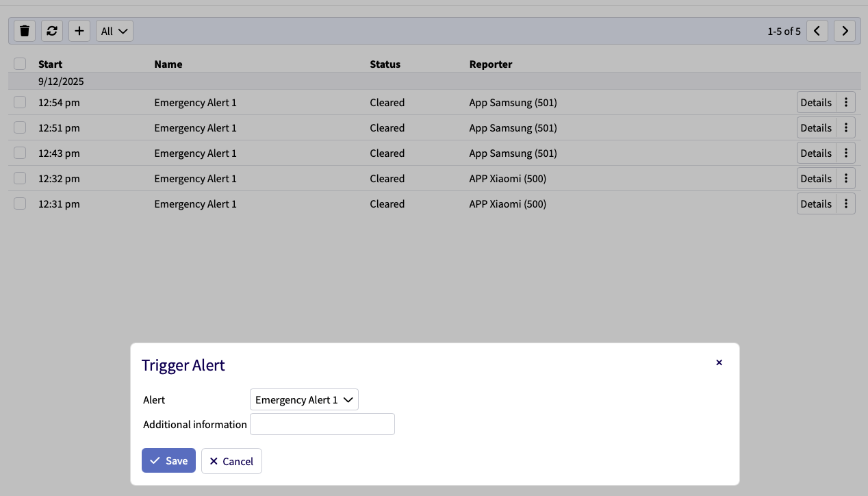Click the X to close the Trigger Alert dialog

pyautogui.click(x=719, y=362)
